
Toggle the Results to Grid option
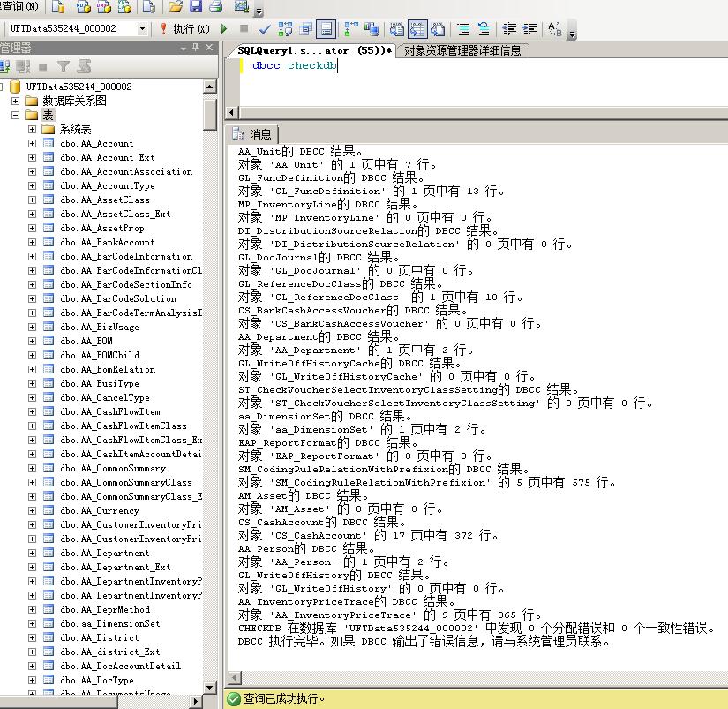coord(417,29)
